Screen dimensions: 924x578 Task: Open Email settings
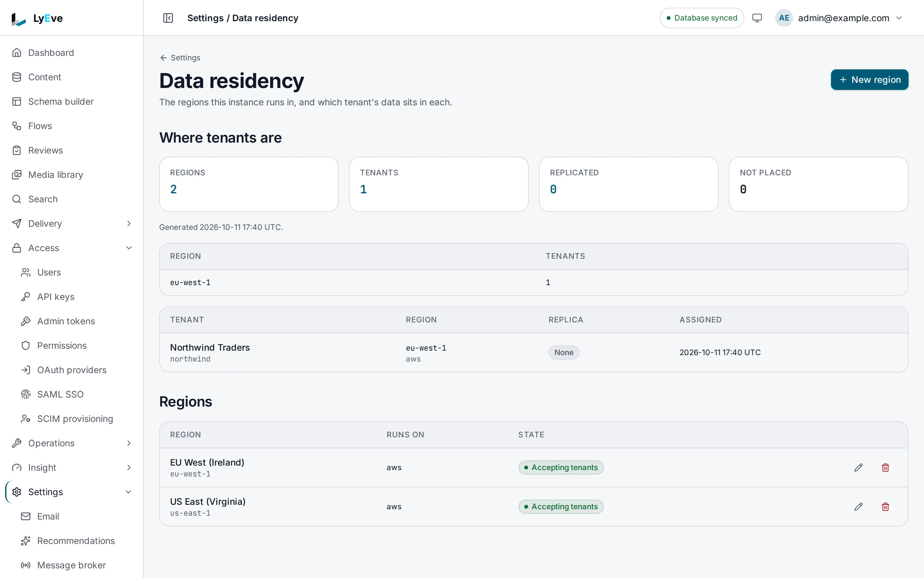pos(76,516)
